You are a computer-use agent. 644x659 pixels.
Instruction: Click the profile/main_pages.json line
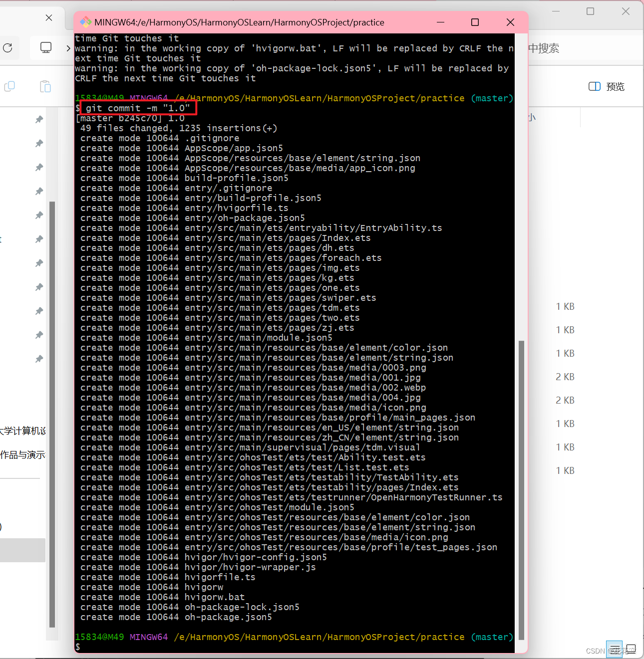click(x=278, y=418)
